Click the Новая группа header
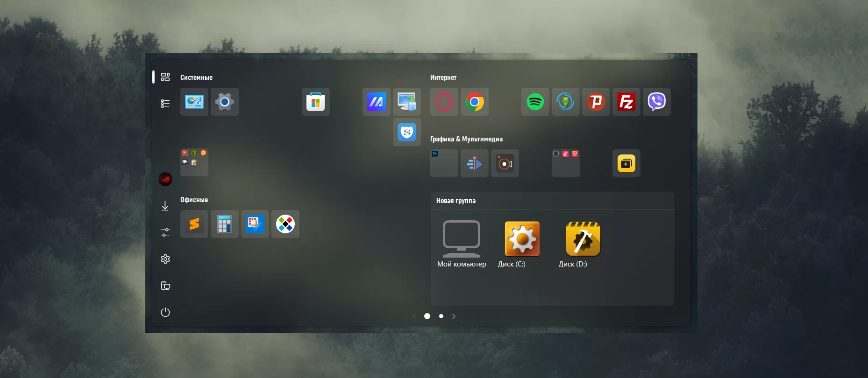This screenshot has width=868, height=378. click(456, 201)
